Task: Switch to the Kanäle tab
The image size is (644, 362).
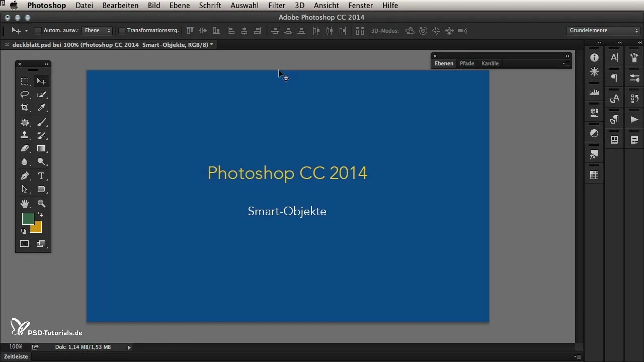Action: point(490,64)
